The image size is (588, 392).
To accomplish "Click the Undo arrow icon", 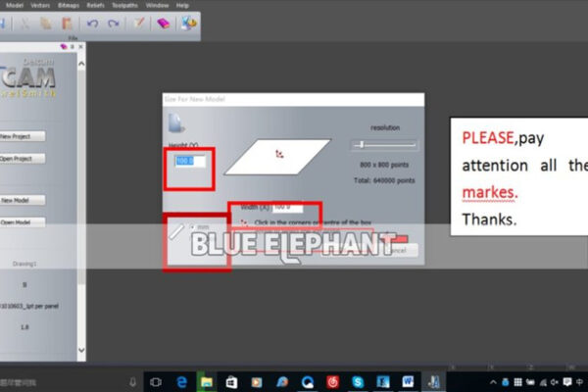I will click(93, 24).
